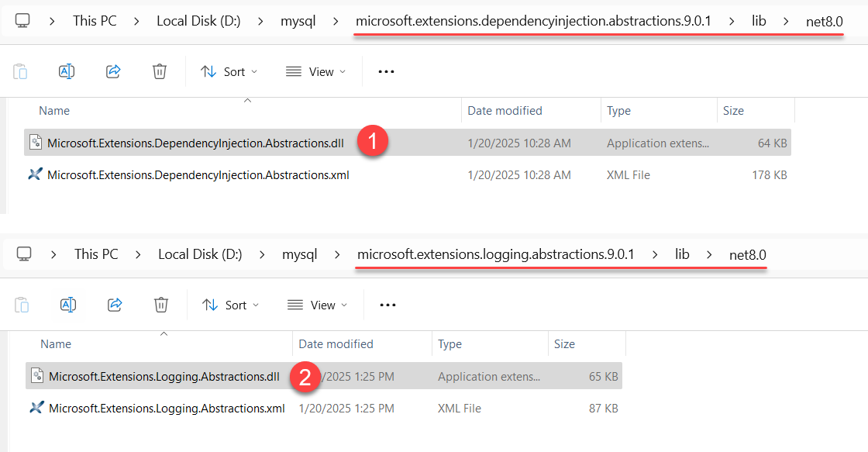Open See more (…) menu in DependencyInjection toolbar
Screen dimensions: 868x452
(386, 71)
